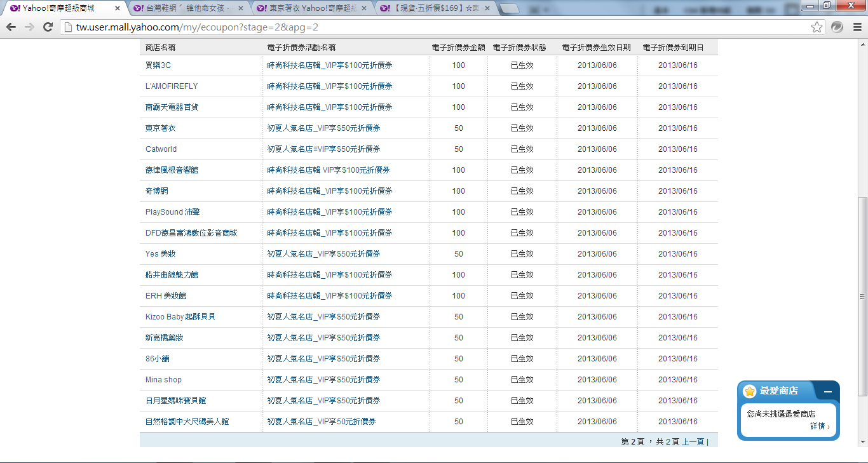Open the 東京著衣 store link
Viewport: 868px width, 463px height.
tap(160, 128)
